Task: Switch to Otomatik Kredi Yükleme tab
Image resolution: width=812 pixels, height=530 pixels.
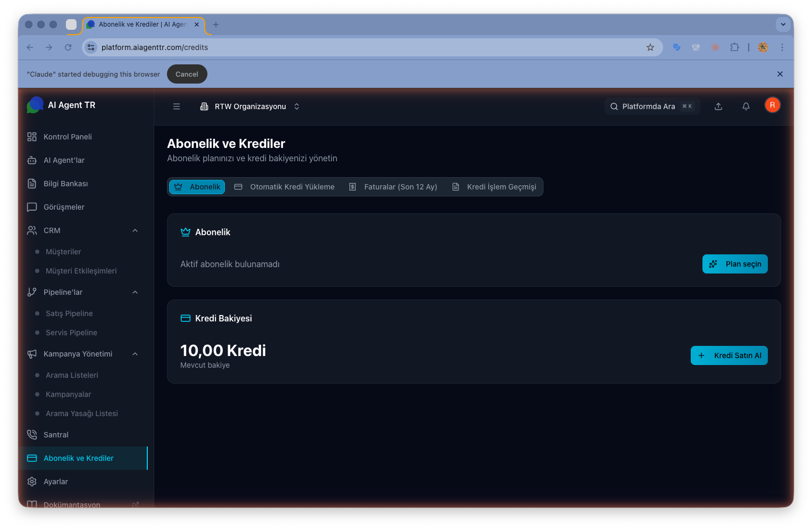Action: click(x=284, y=187)
